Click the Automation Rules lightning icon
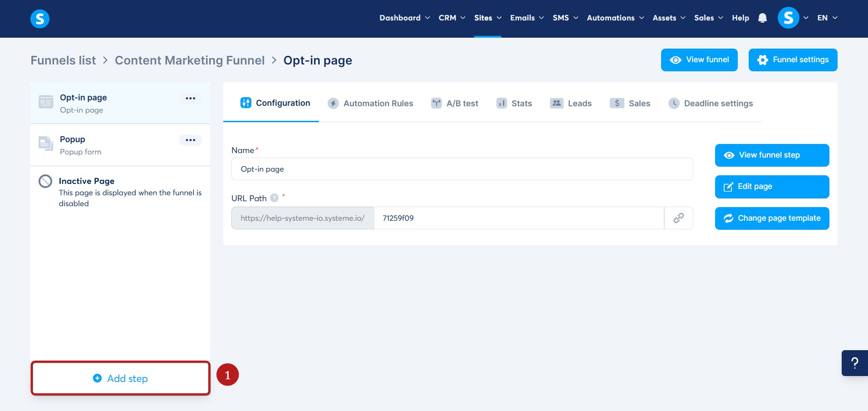Viewport: 868px width, 411px height. (x=333, y=103)
